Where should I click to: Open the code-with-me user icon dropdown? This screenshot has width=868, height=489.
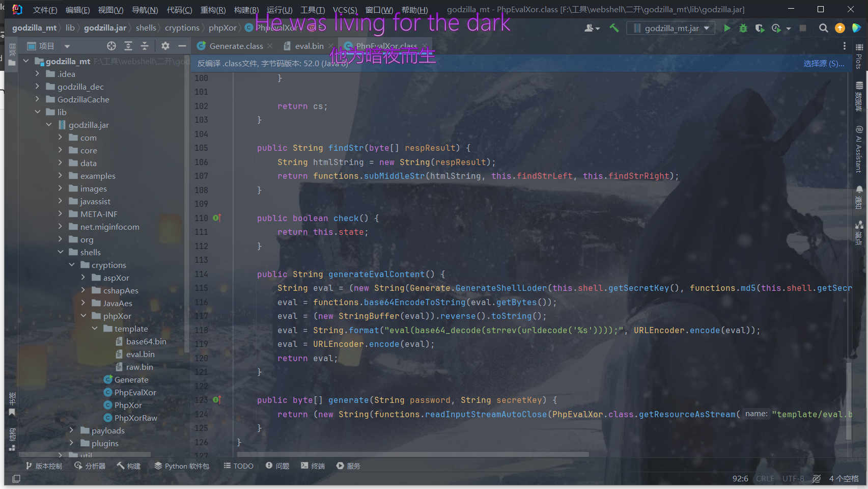(592, 28)
